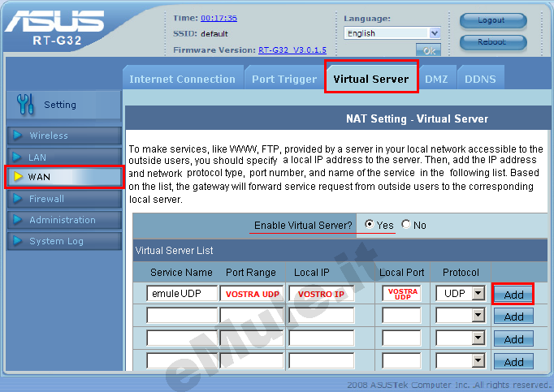Click the 'Protocol' column header
Viewport: 554px width, 392px height.
(461, 272)
